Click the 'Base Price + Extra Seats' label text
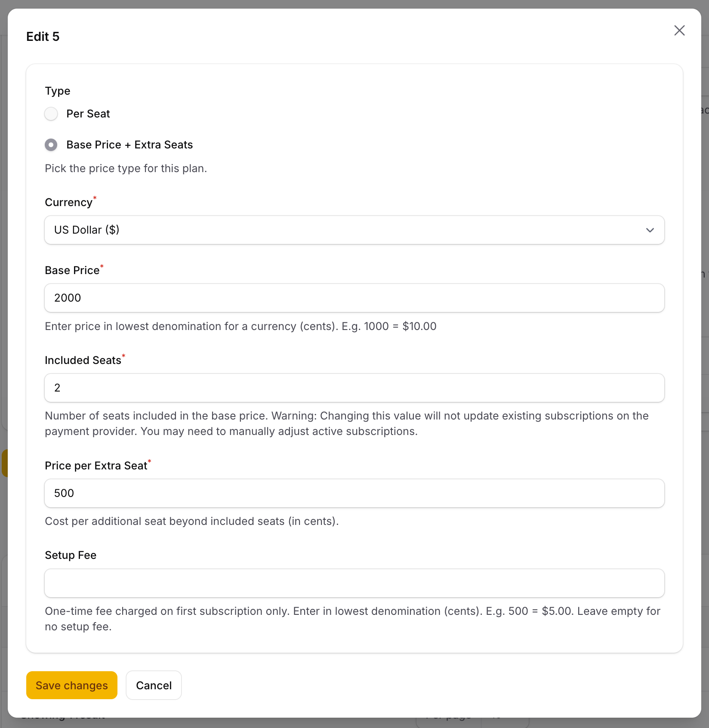Viewport: 709px width, 728px height. pyautogui.click(x=129, y=145)
